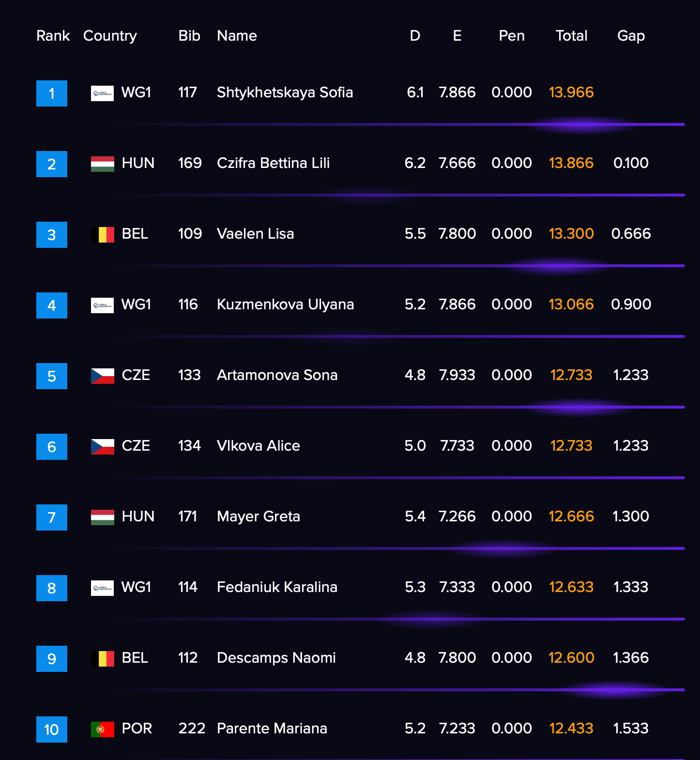Click the Rank column header
The image size is (700, 760).
53,36
